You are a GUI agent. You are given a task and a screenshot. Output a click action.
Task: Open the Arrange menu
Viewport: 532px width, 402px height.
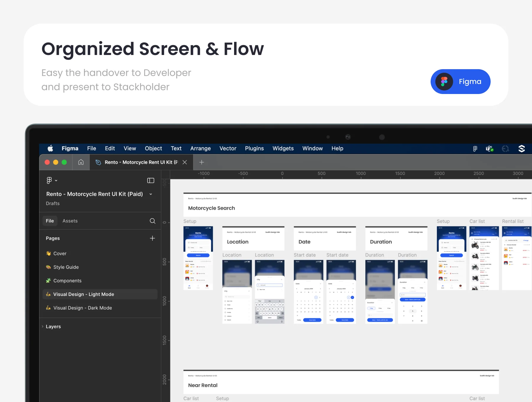tap(200, 148)
